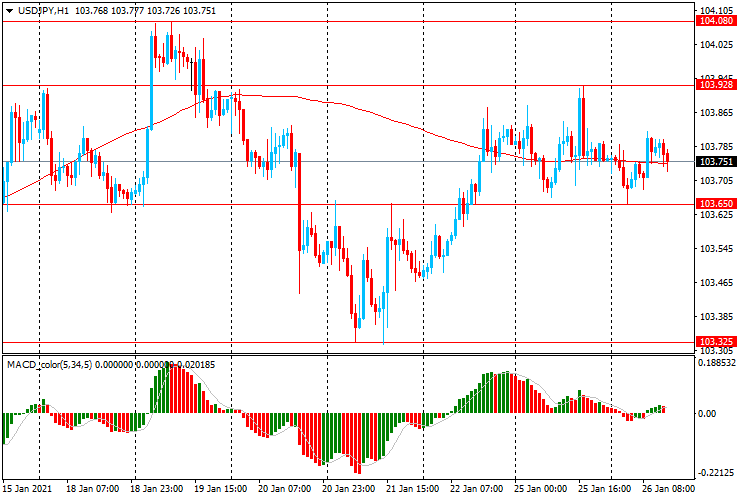Click the 104.105 price scale value

tap(716, 11)
